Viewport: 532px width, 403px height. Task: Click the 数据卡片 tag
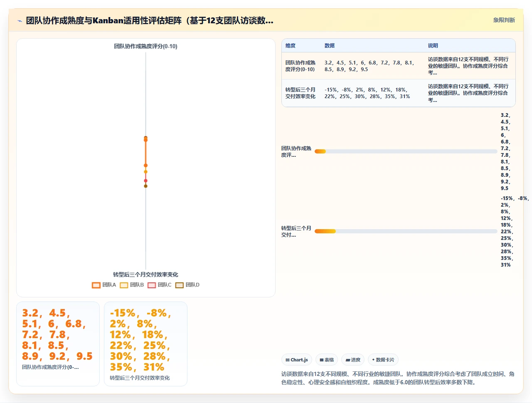click(x=383, y=360)
